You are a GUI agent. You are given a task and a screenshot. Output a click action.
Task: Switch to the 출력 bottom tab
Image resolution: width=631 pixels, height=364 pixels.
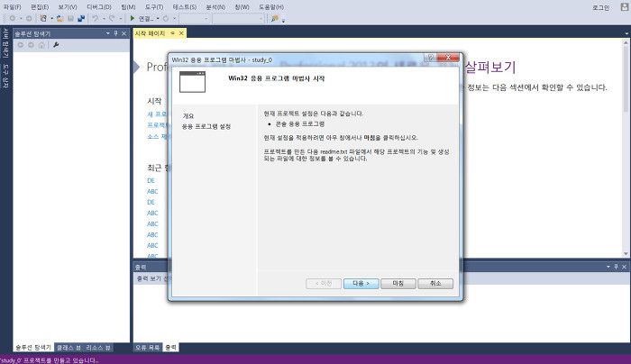(170, 347)
